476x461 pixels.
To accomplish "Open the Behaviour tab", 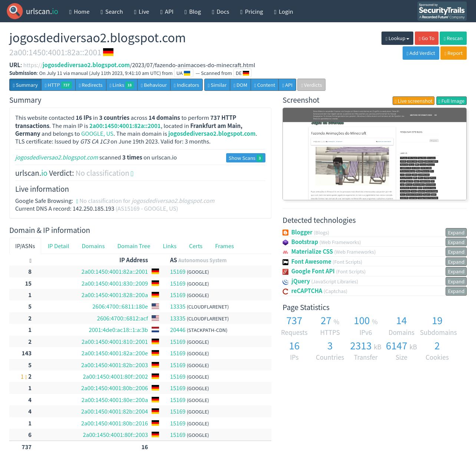I will [154, 85].
